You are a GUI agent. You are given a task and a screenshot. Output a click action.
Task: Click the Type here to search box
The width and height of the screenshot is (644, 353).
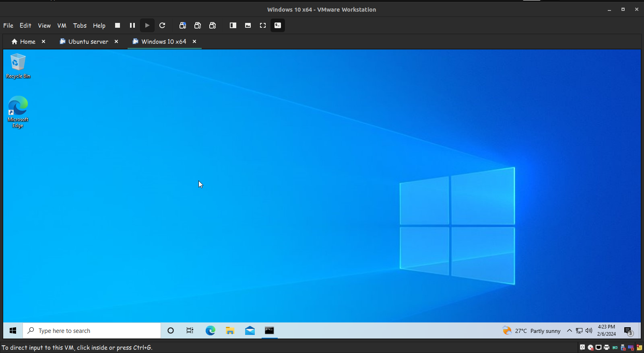point(92,330)
